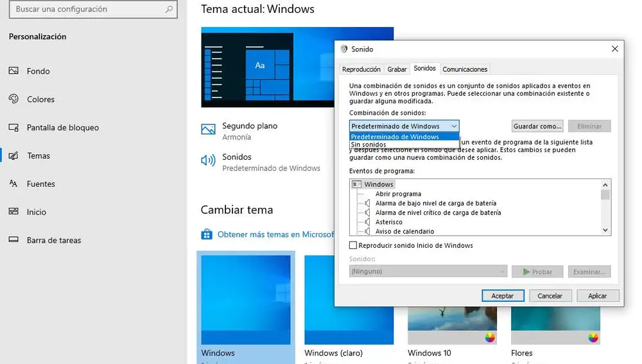Click the Inicio tiles icon
The width and height of the screenshot is (642, 364).
(13, 211)
